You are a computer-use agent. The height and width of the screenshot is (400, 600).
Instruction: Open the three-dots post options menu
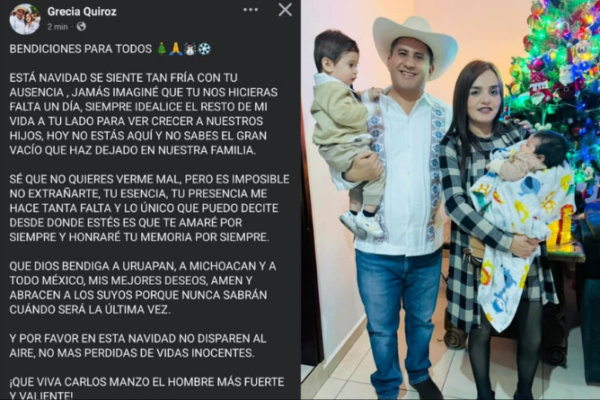click(251, 10)
